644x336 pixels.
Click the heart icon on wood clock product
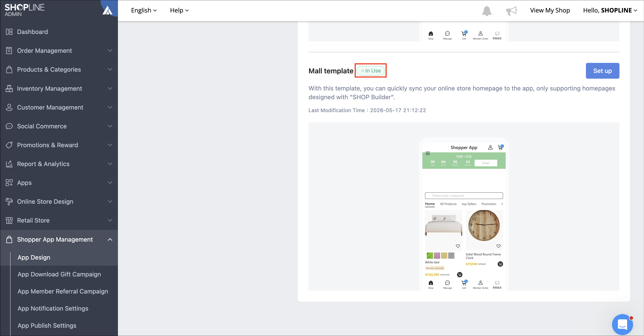[498, 246]
